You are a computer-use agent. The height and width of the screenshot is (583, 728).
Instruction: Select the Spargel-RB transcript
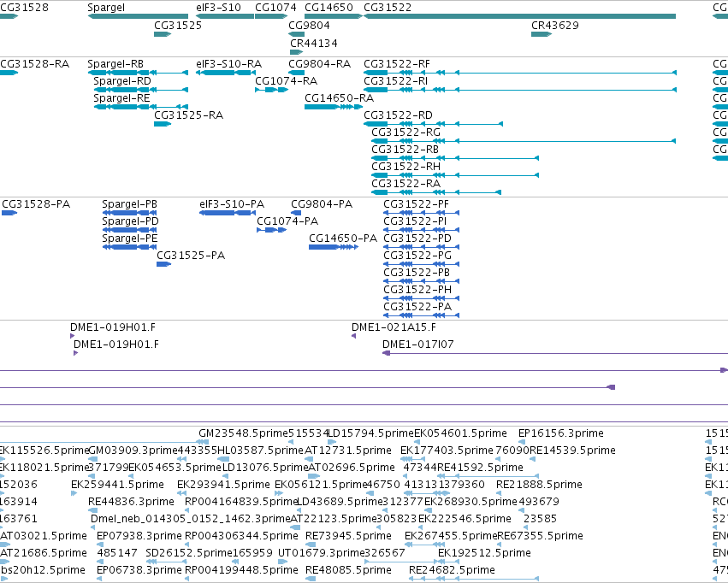pos(138,73)
